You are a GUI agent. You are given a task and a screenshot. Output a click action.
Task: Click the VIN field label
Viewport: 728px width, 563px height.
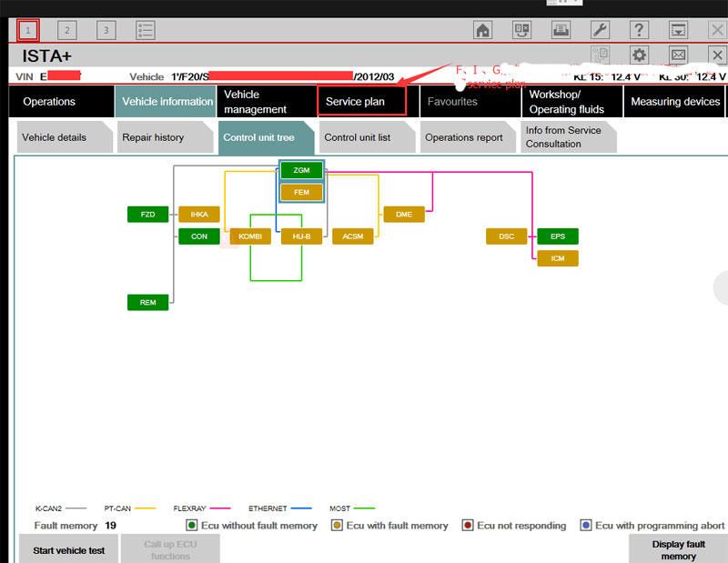(25, 76)
